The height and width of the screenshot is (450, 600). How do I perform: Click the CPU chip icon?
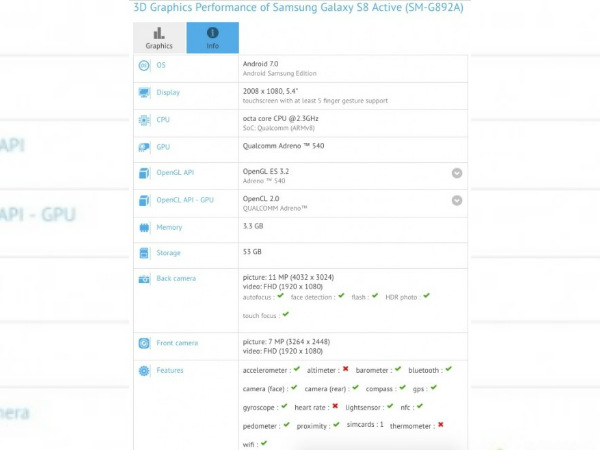tap(144, 121)
